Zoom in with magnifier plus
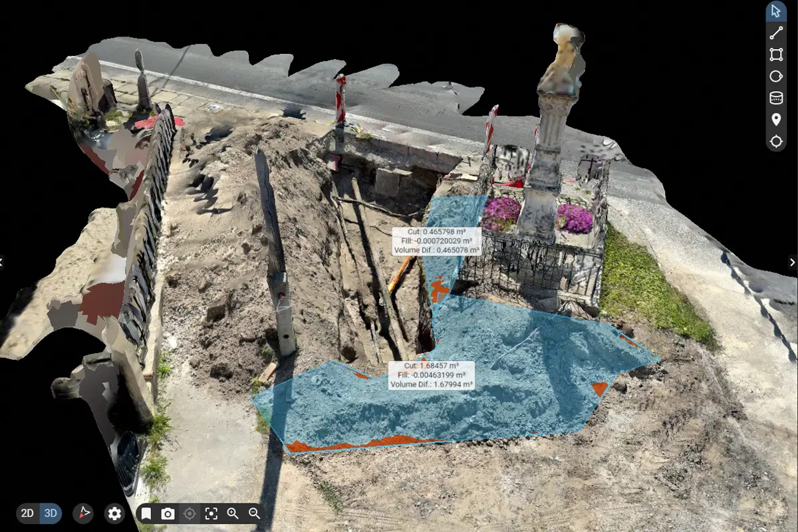 point(233,513)
